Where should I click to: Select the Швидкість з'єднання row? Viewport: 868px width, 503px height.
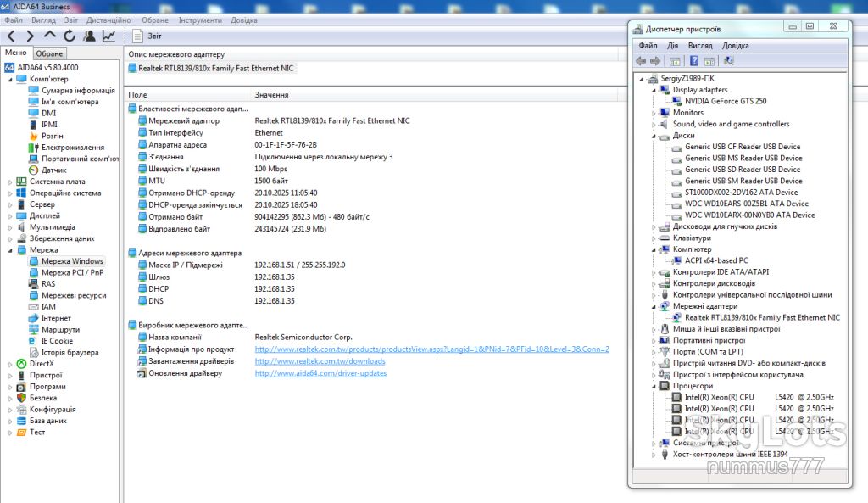[x=184, y=169]
